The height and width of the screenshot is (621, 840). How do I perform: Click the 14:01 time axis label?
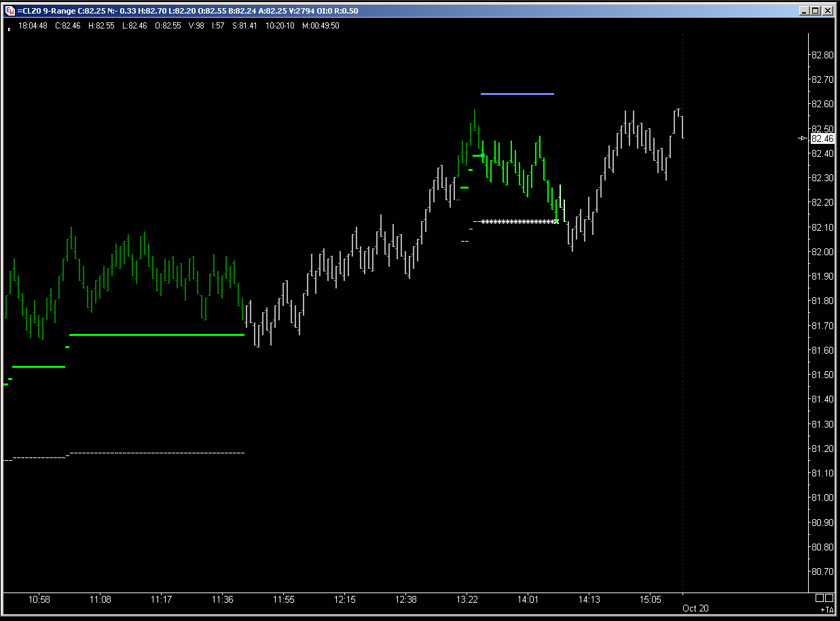[x=528, y=600]
